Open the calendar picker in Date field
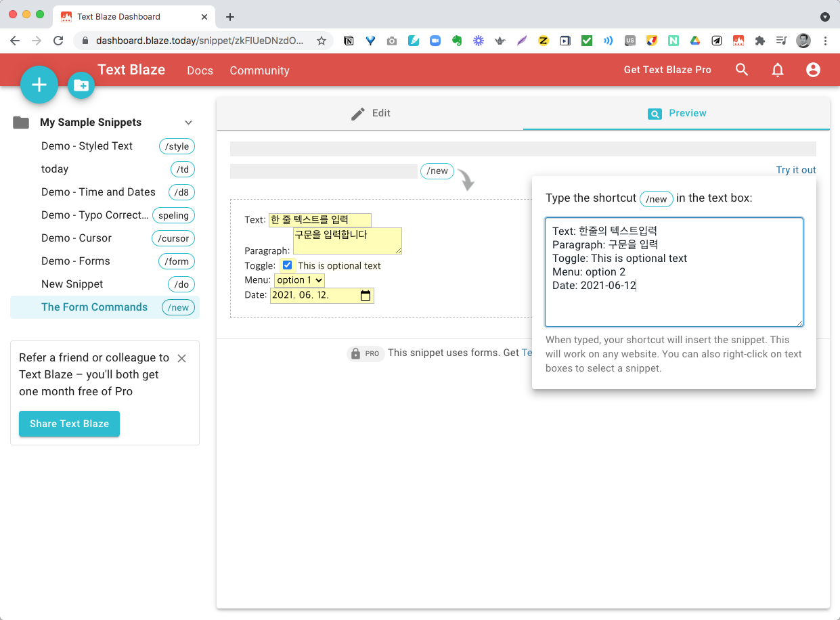Screen dimensions: 840x620 366,296
